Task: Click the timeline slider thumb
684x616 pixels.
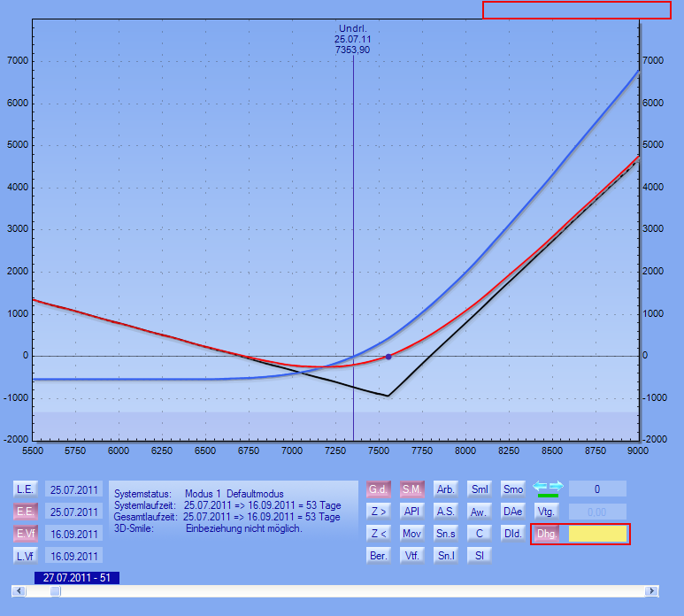Action: [55, 591]
